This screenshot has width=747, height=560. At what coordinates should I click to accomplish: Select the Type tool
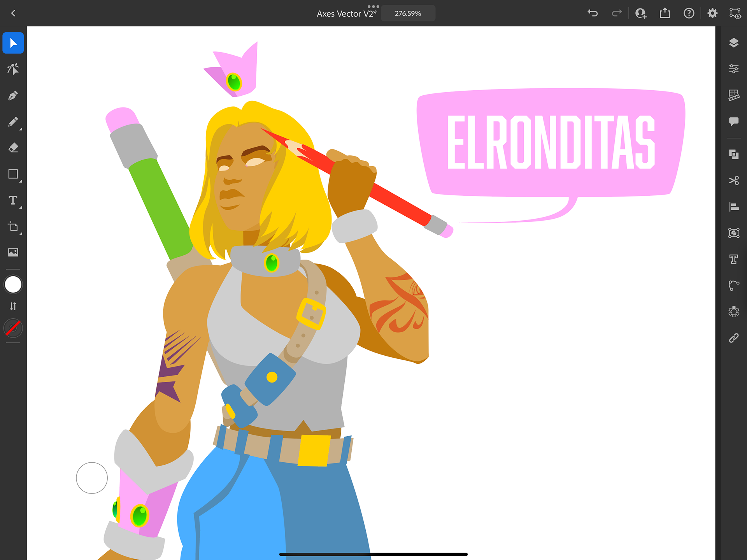click(13, 200)
